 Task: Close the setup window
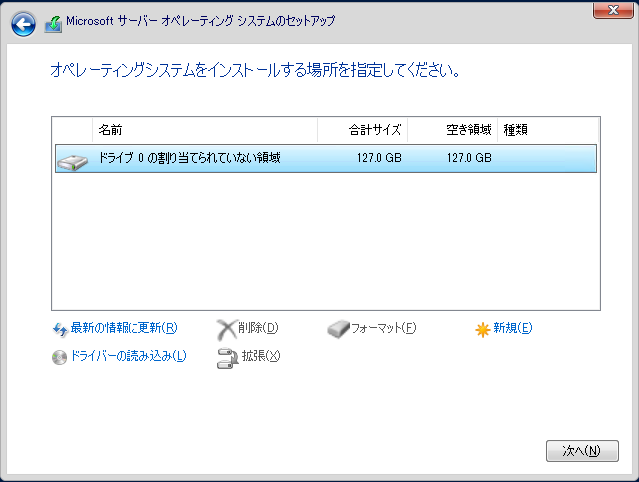613,10
